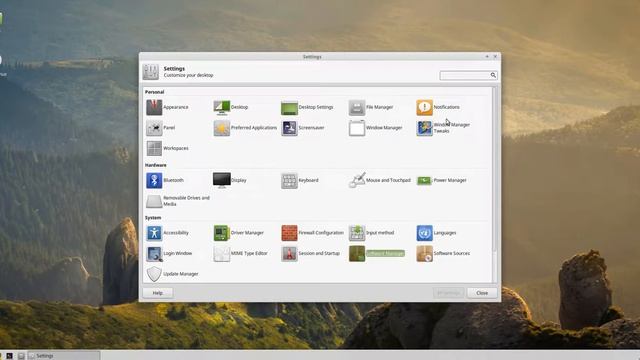This screenshot has height=360, width=640.
Task: Open the Bluetooth settings
Action: [165, 180]
